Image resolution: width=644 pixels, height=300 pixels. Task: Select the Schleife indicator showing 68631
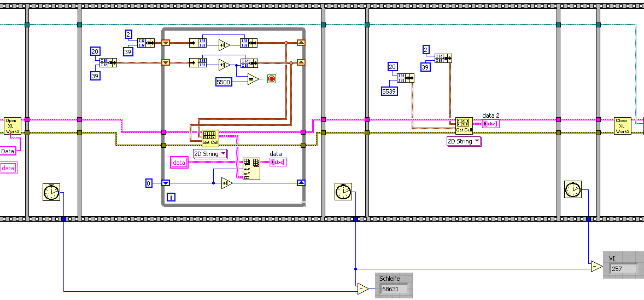click(394, 285)
